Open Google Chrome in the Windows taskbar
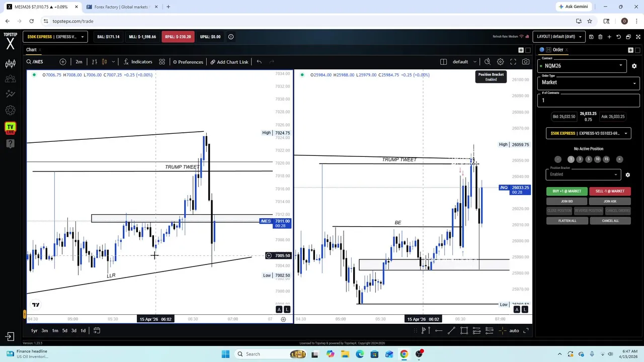The width and height of the screenshot is (644, 362). pyautogui.click(x=404, y=354)
